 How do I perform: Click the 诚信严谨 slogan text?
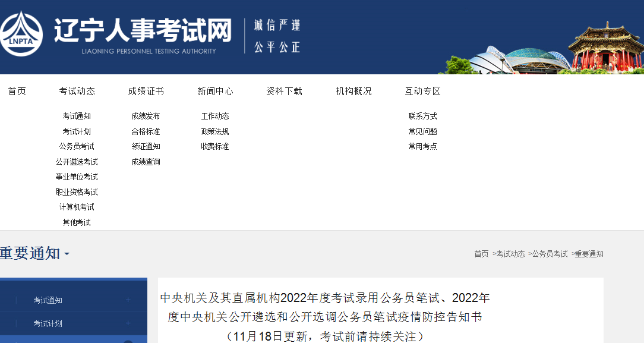pos(277,25)
